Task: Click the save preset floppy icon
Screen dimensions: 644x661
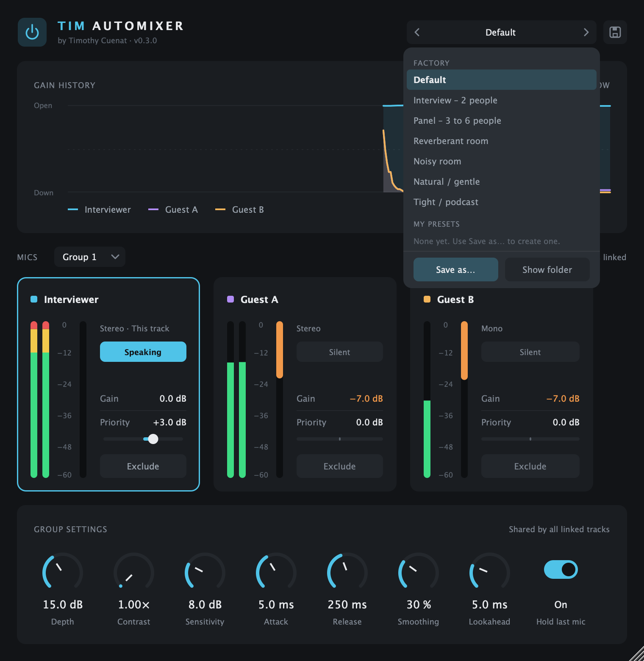Action: [615, 32]
